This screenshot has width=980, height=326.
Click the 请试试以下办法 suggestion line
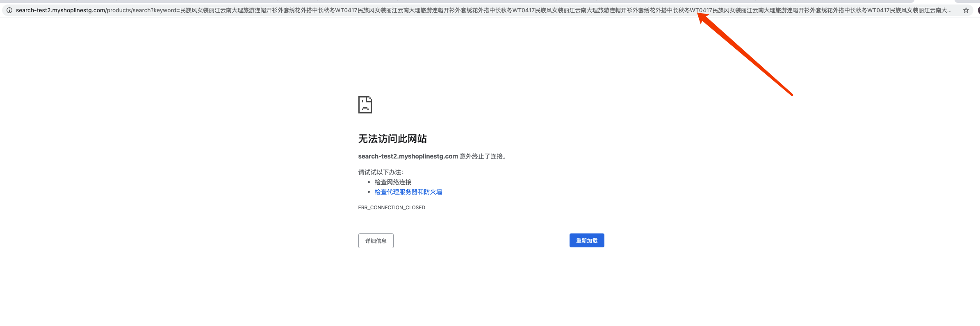381,172
